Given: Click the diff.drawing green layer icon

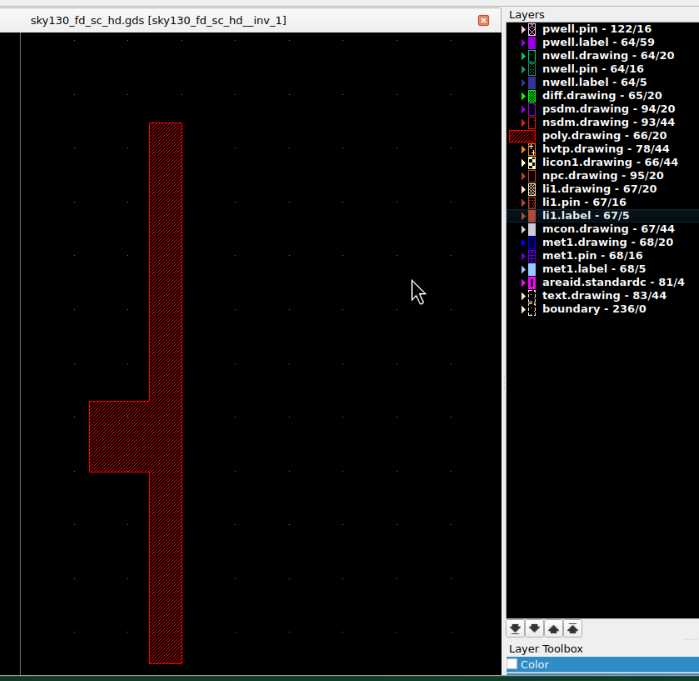Looking at the screenshot, I should pos(532,96).
